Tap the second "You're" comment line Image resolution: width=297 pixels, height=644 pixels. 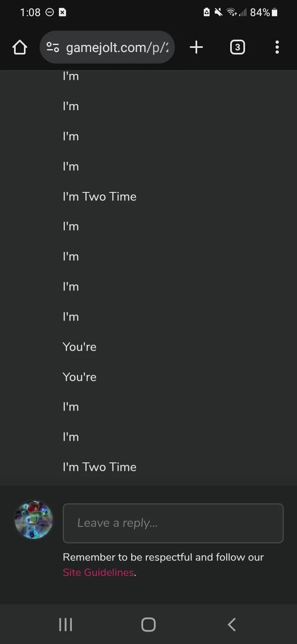coord(80,377)
